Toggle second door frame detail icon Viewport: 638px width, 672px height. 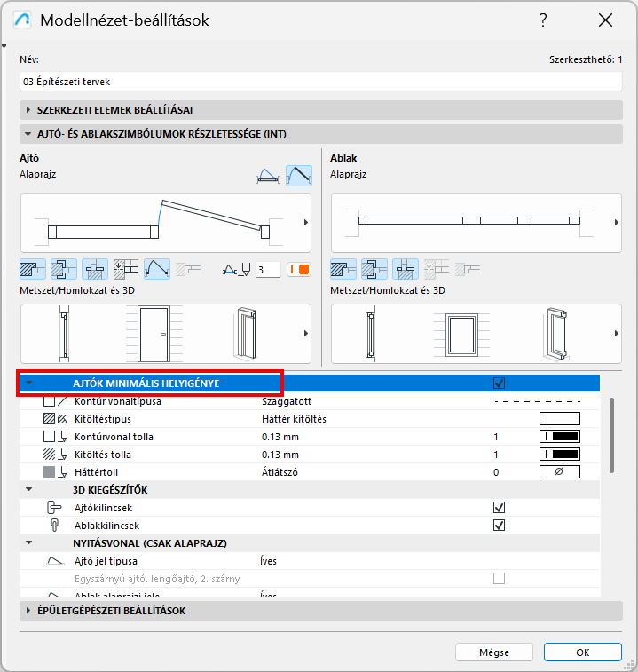[64, 269]
